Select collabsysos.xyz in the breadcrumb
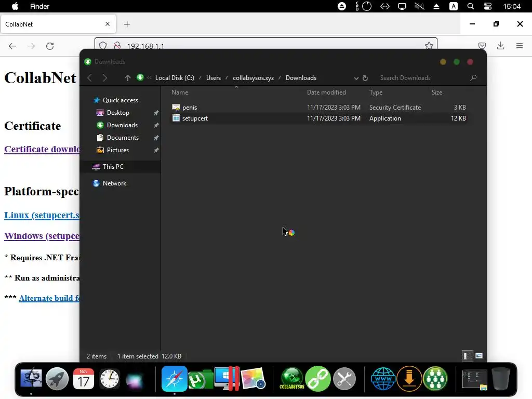Screen dimensions: 532x399 point(253,78)
